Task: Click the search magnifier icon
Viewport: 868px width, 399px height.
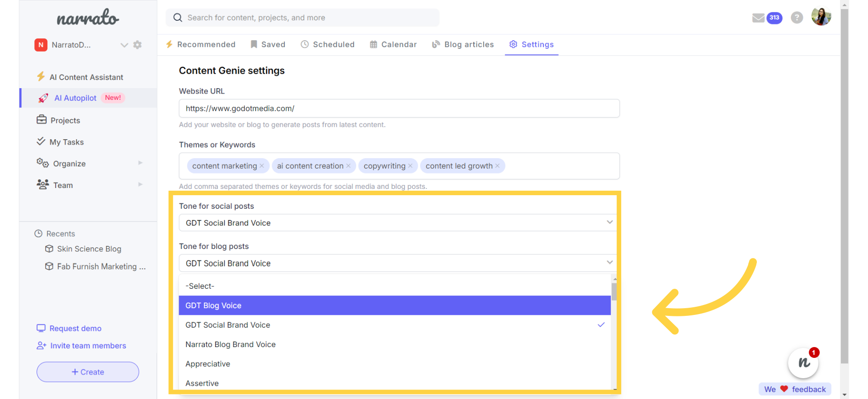Action: tap(178, 18)
